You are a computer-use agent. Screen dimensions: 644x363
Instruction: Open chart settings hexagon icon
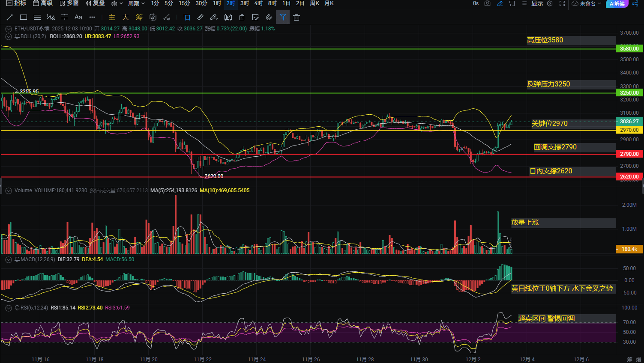[x=550, y=3]
